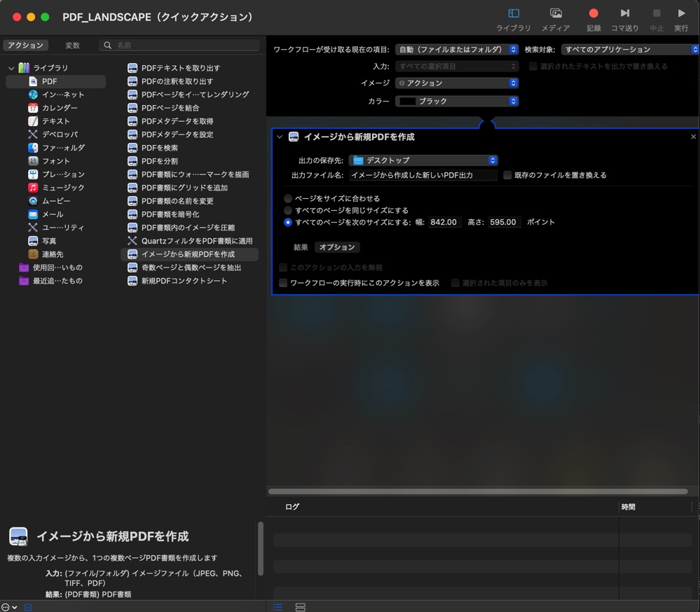Switch to the 結果 tab
The image size is (700, 612).
pyautogui.click(x=301, y=247)
